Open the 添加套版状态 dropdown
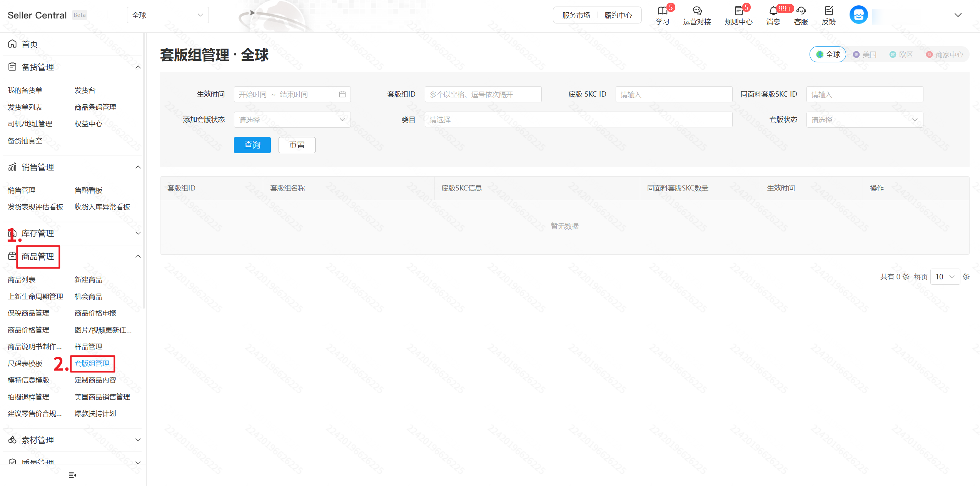 tap(292, 120)
